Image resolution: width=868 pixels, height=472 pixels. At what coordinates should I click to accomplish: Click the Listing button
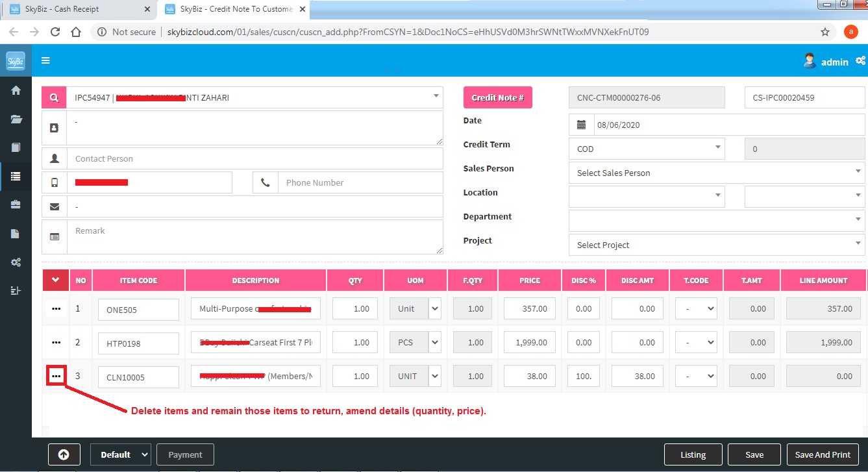[x=693, y=454]
